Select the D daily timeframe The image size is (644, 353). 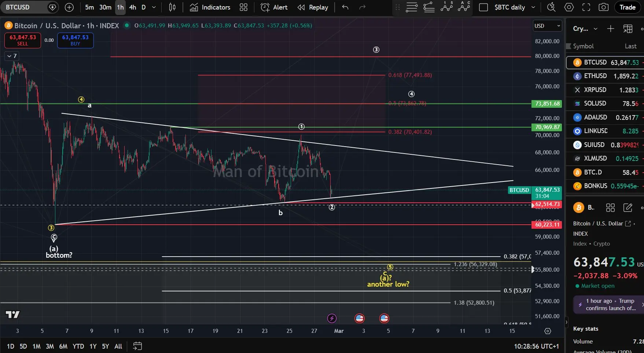143,7
